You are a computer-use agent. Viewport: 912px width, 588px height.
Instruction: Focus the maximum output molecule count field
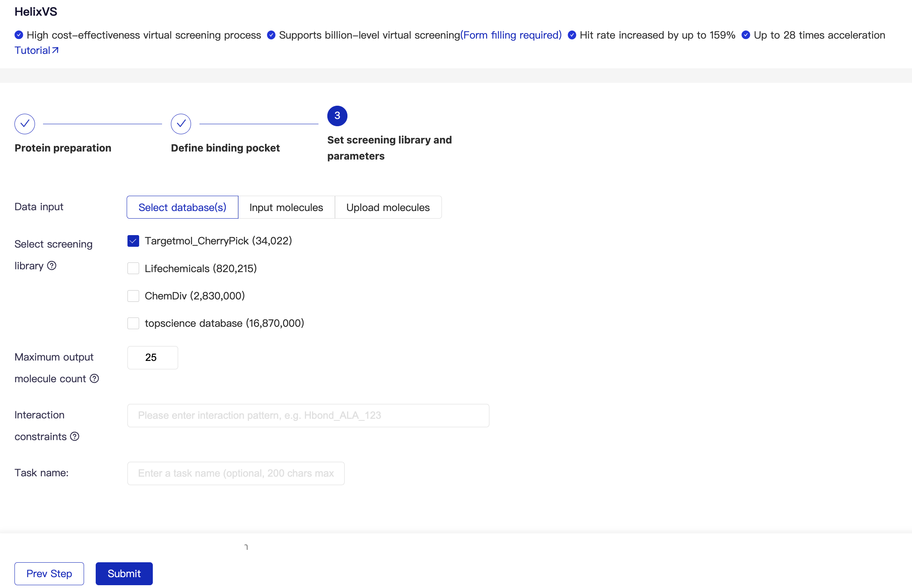[x=152, y=358]
